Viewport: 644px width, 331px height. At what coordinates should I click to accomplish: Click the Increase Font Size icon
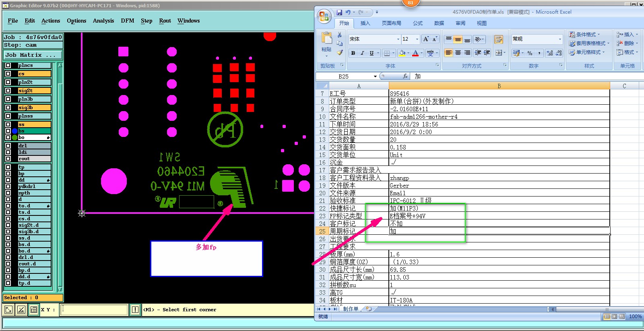click(x=426, y=39)
